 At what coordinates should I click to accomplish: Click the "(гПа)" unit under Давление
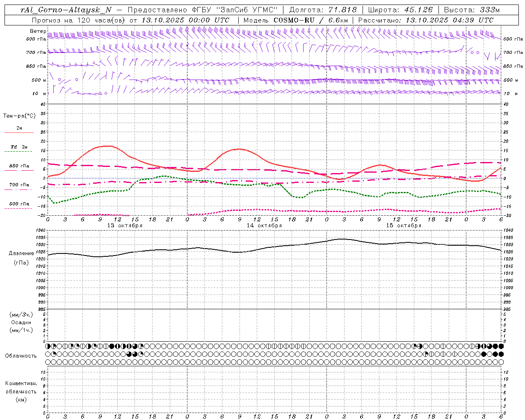click(21, 263)
